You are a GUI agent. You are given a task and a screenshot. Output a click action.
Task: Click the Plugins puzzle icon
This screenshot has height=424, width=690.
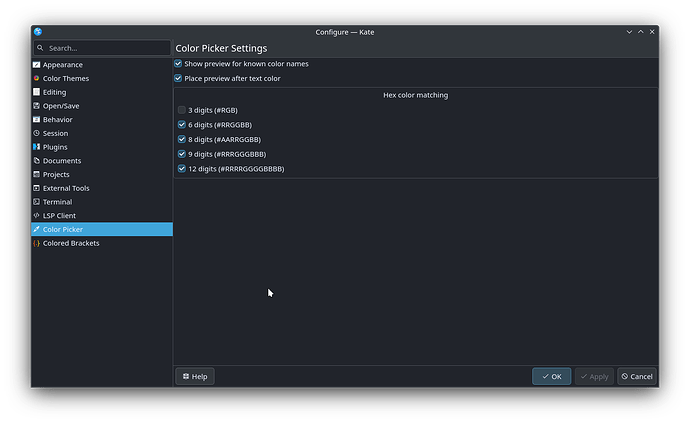tap(37, 146)
